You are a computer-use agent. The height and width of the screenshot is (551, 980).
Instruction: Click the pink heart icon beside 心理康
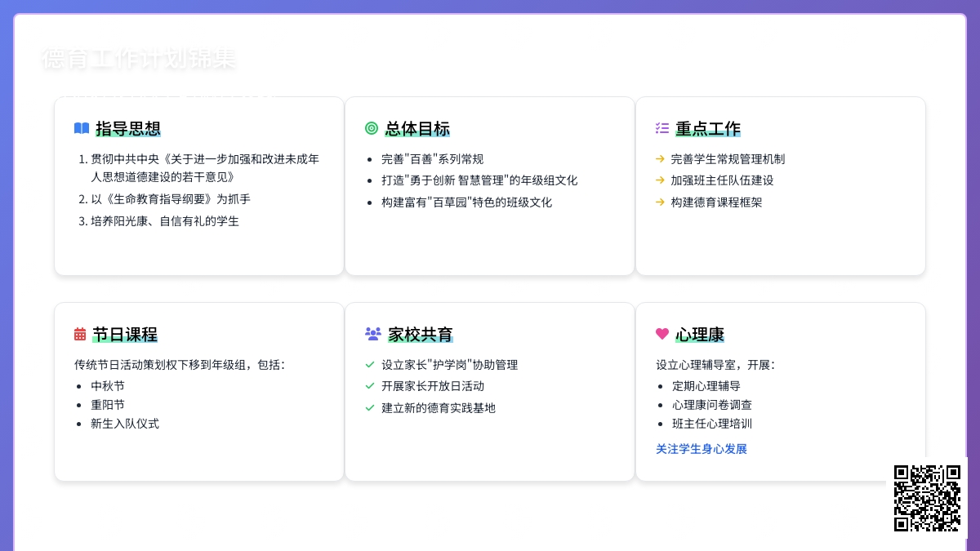click(x=662, y=334)
